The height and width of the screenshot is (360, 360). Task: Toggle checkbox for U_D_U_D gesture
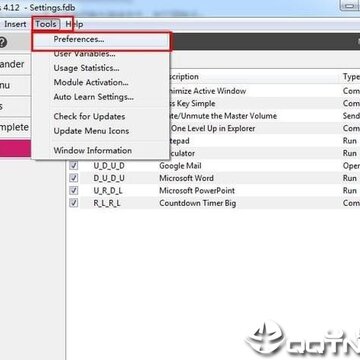click(74, 166)
